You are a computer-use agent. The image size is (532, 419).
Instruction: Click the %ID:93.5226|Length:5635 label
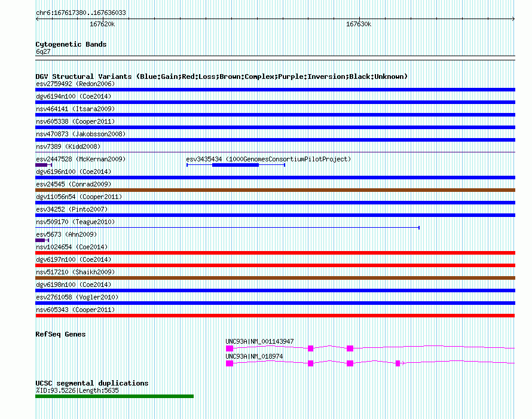[77, 390]
